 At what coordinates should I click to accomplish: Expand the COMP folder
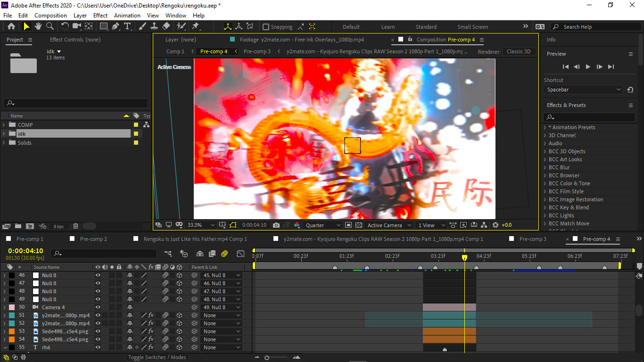[4, 125]
